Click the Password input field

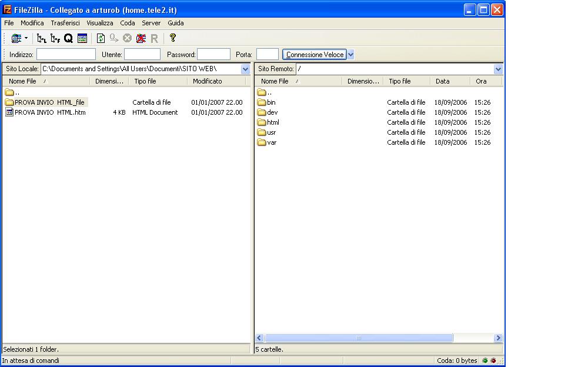point(214,55)
